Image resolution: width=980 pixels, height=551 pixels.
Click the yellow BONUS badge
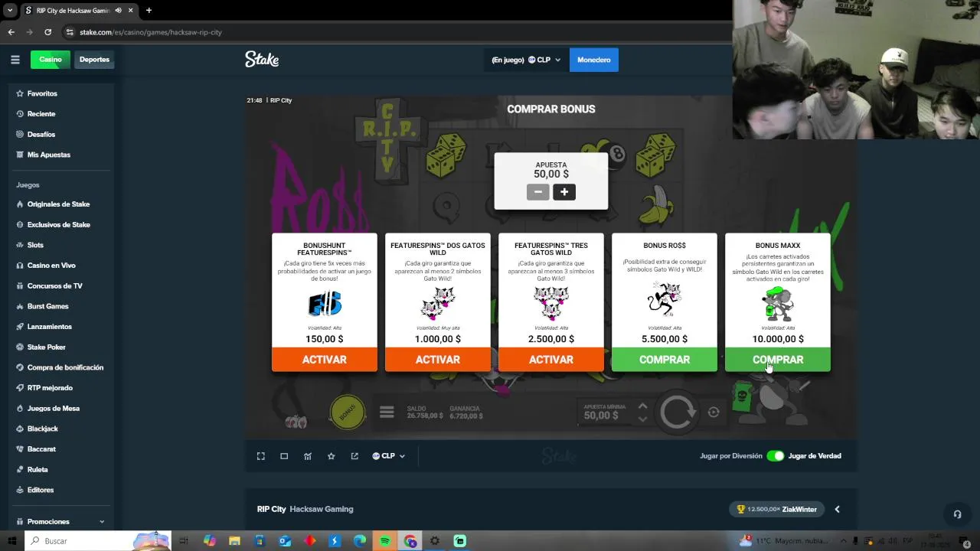pos(347,412)
